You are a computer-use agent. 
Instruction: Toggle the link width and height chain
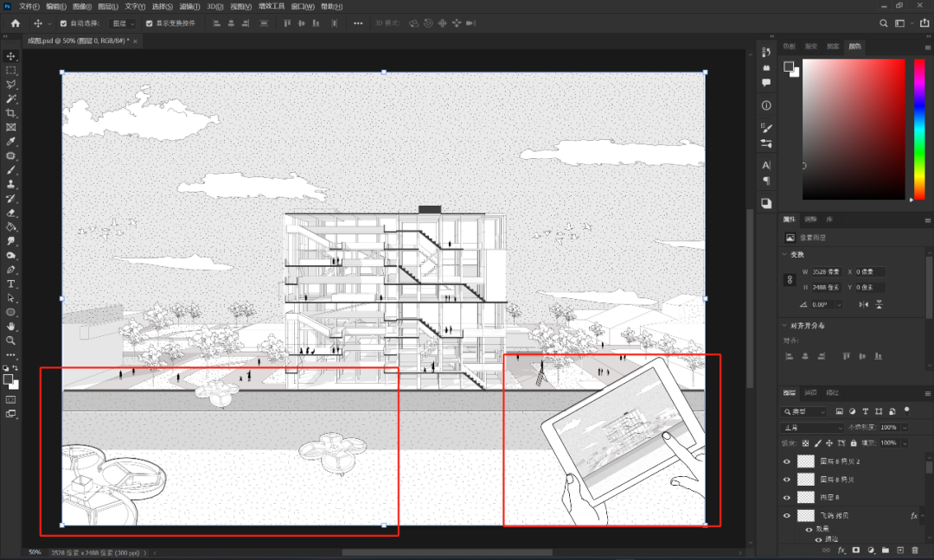790,280
